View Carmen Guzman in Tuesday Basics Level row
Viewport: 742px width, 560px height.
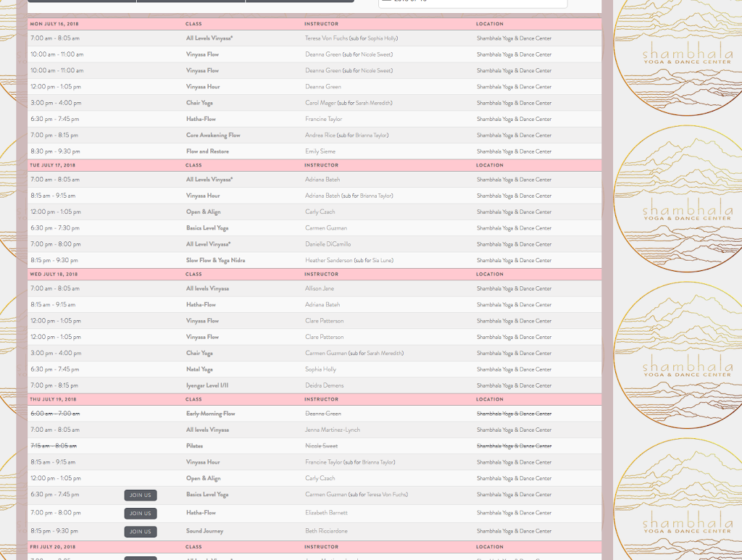click(326, 228)
